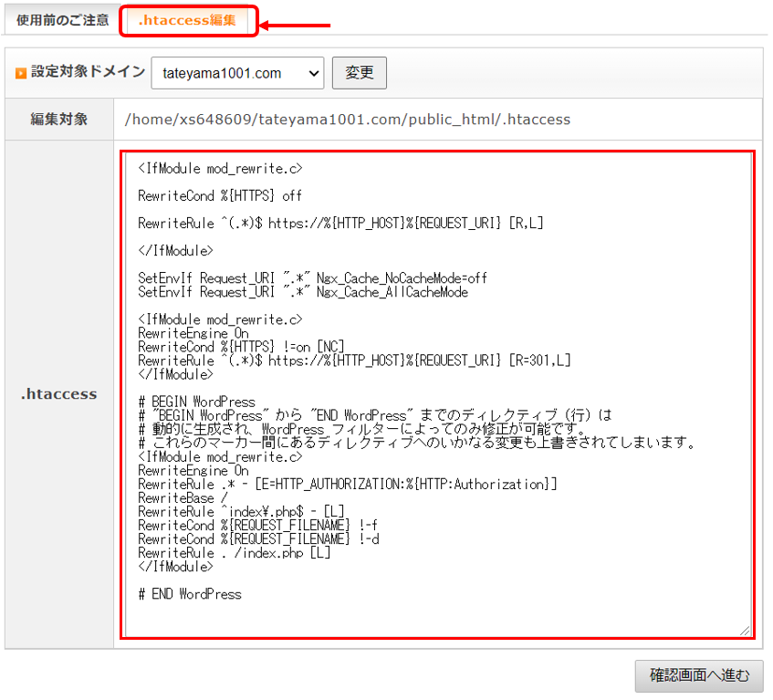Click the '# BEGIN WordPress' comment line

(196, 402)
